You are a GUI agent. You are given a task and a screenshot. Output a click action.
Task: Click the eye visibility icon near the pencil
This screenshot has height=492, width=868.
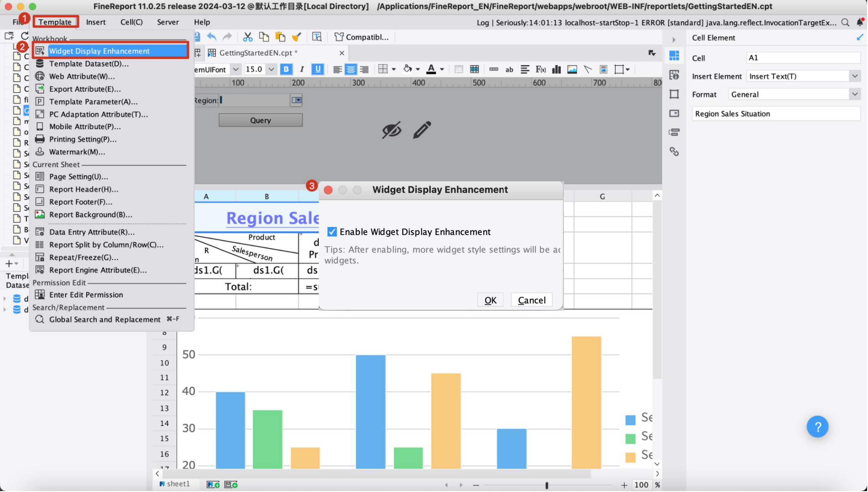tap(391, 131)
